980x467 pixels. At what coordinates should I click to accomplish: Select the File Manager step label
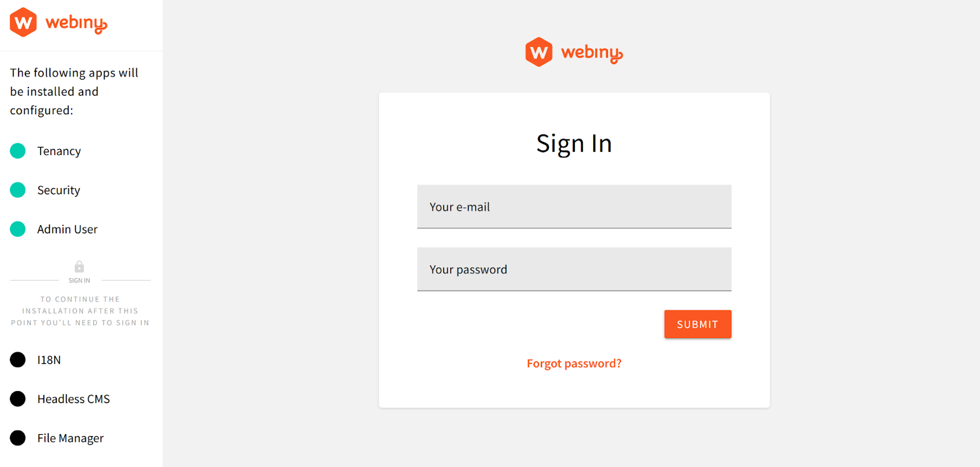[x=70, y=439]
